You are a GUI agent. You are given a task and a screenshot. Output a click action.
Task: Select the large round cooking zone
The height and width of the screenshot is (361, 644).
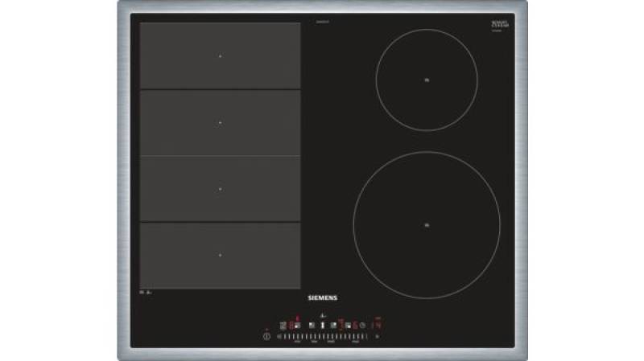pos(427,225)
